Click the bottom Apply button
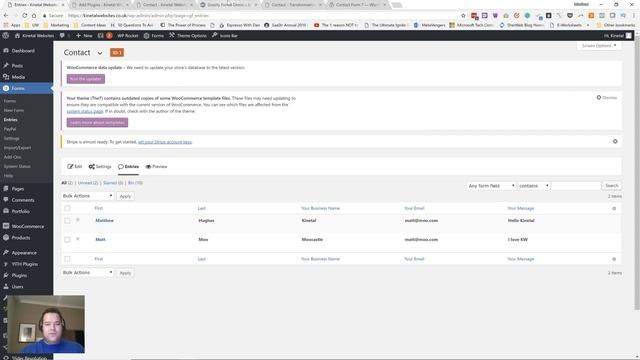The height and width of the screenshot is (360, 640). coord(125,273)
